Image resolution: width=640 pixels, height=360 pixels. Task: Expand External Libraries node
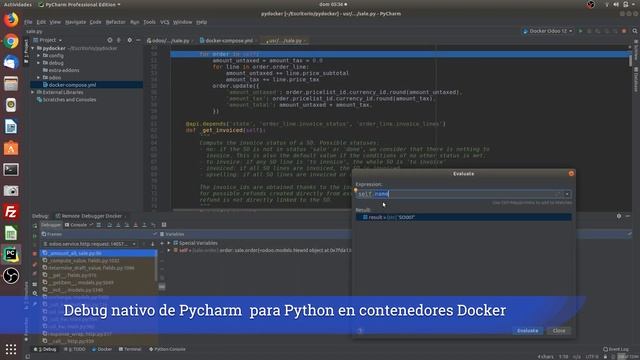(33, 92)
